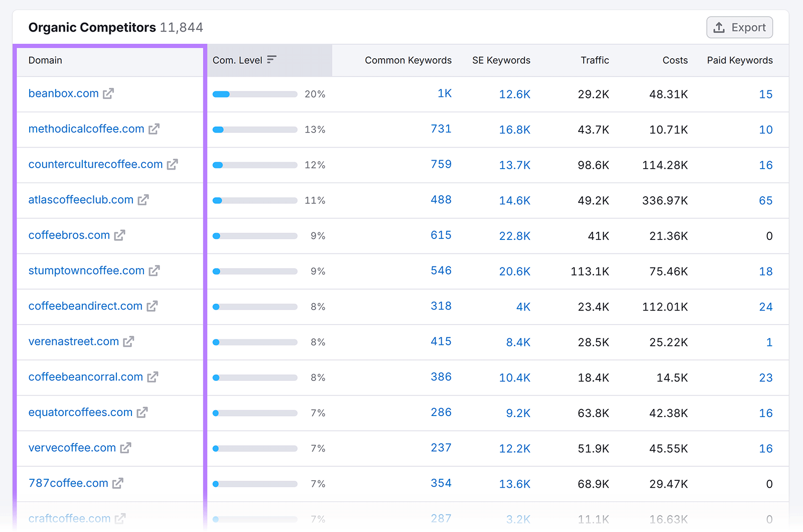This screenshot has height=532, width=803.
Task: Open external link icon next to atlascoffeeclub.com
Action: (x=144, y=200)
